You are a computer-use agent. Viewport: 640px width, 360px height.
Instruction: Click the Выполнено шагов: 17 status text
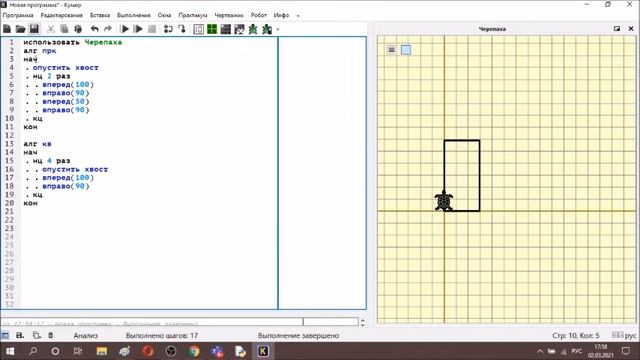(162, 336)
